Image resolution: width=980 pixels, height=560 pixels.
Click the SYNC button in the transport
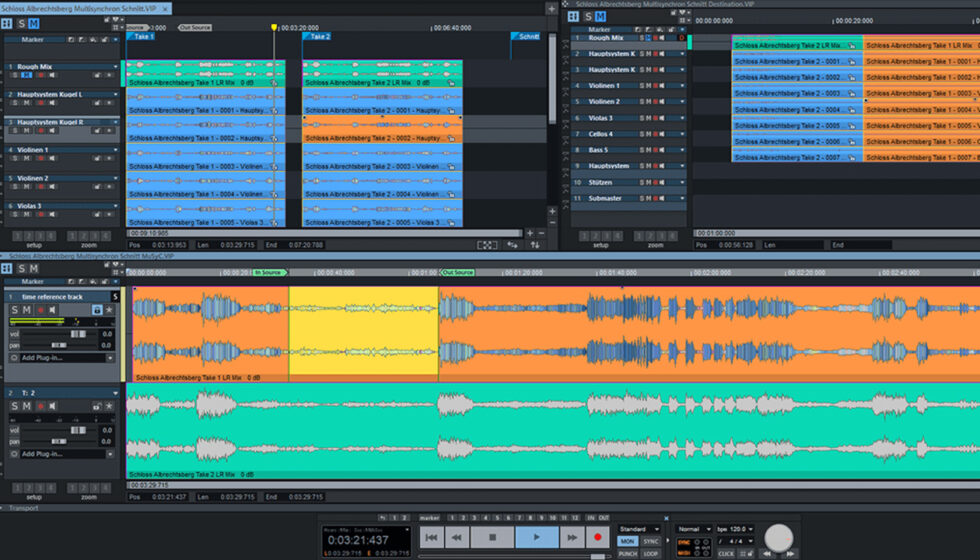point(652,541)
